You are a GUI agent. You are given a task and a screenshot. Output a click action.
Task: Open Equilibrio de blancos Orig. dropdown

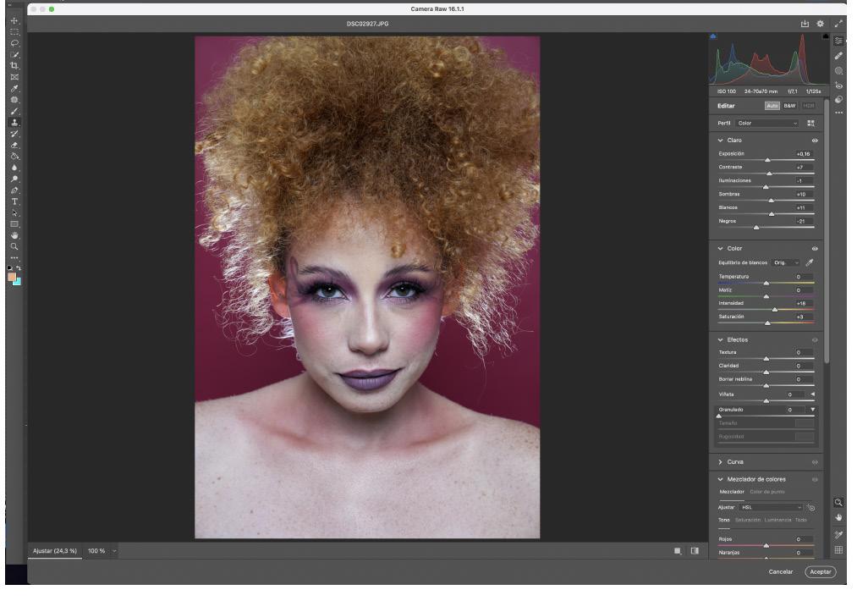pyautogui.click(x=786, y=262)
